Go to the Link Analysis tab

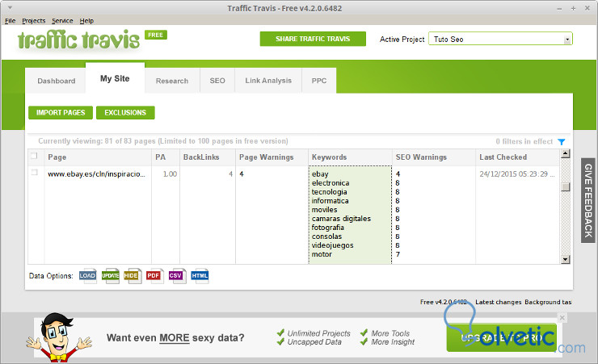pos(268,81)
